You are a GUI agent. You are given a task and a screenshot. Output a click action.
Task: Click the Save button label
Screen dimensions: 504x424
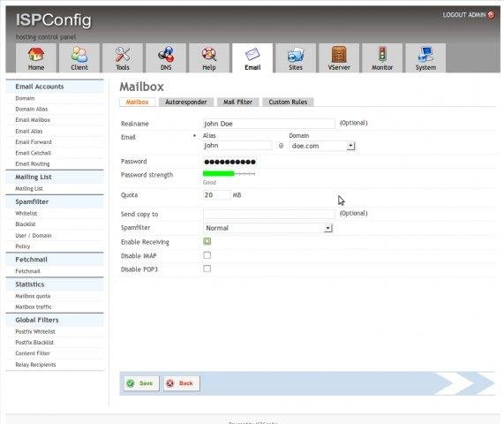point(146,383)
